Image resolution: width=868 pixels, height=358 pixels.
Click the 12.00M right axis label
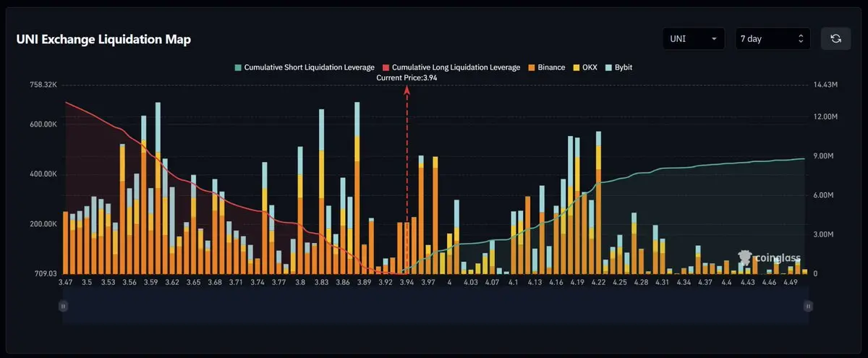tap(825, 117)
